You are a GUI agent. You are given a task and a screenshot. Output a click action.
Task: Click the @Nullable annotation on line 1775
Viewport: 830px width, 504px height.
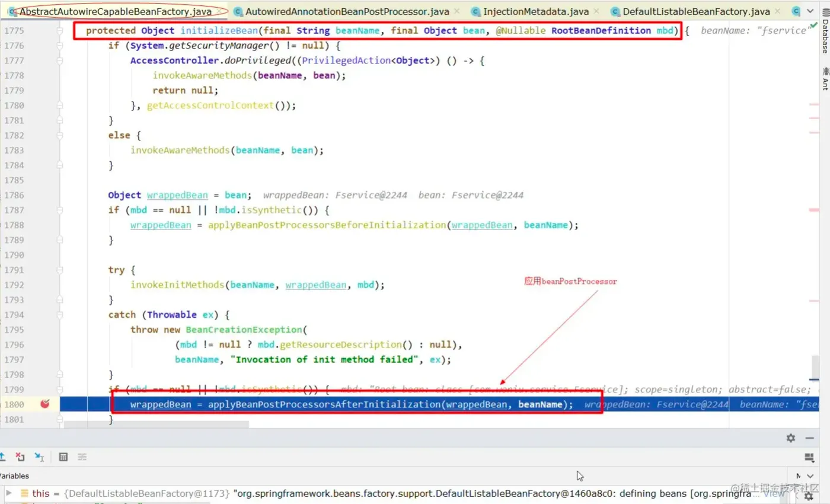[x=521, y=30]
